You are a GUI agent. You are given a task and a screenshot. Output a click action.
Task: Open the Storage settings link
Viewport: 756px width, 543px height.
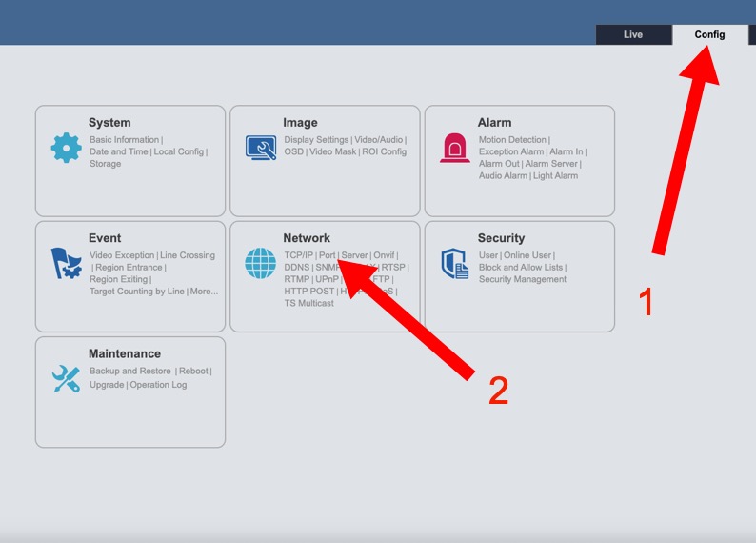[106, 164]
